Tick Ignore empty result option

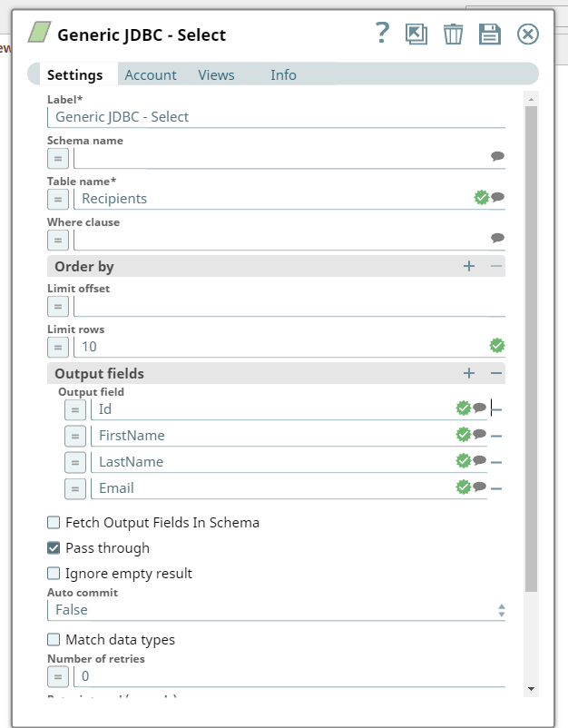pyautogui.click(x=54, y=574)
